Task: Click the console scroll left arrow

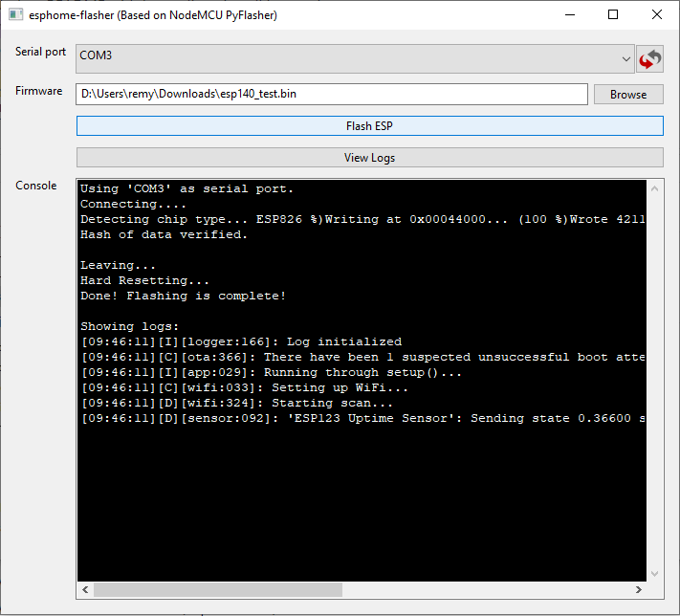Action: click(85, 589)
